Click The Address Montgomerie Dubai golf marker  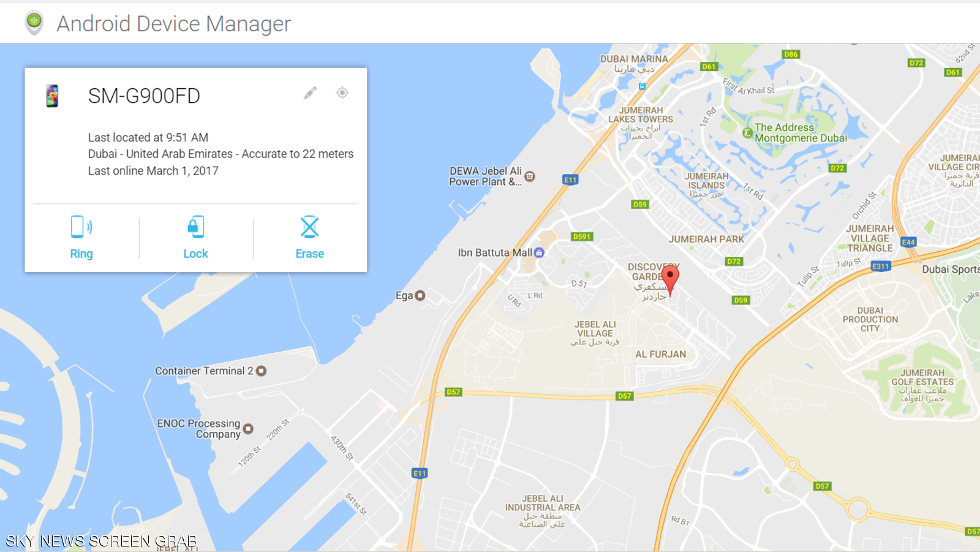(747, 132)
